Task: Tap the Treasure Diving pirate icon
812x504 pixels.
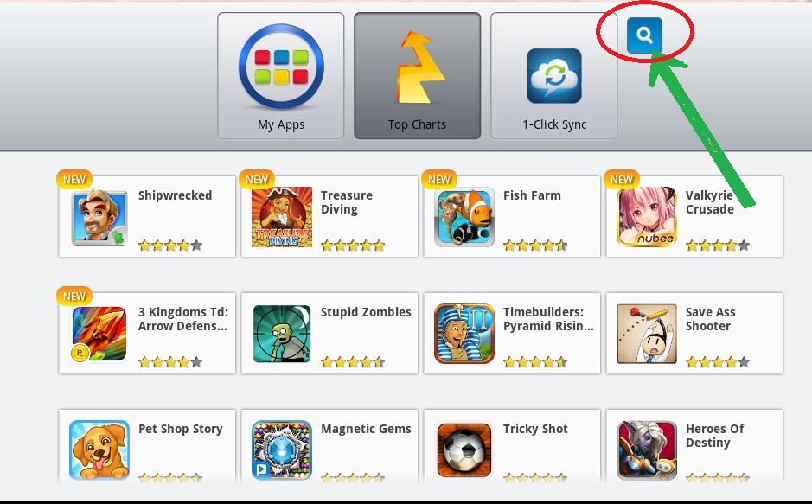Action: click(x=282, y=217)
